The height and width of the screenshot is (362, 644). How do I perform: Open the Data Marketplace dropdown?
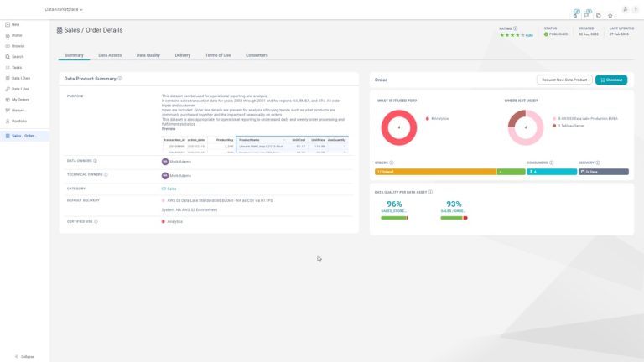[64, 9]
